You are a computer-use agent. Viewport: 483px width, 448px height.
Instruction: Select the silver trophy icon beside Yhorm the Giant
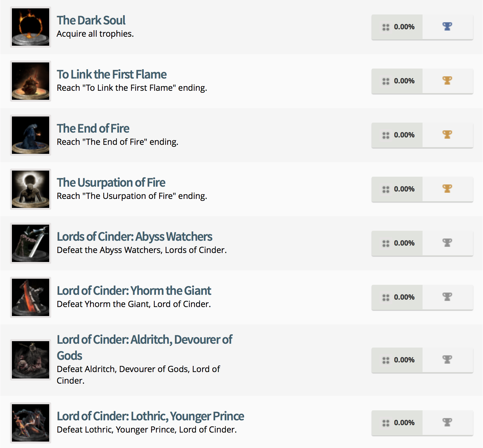pyautogui.click(x=447, y=297)
